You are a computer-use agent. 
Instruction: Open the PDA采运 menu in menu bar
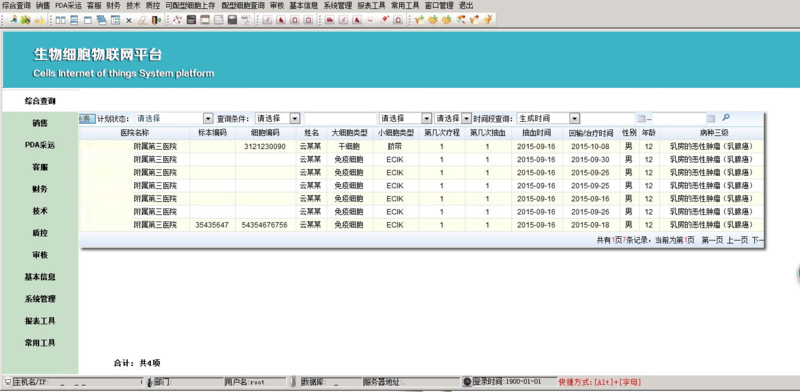68,6
